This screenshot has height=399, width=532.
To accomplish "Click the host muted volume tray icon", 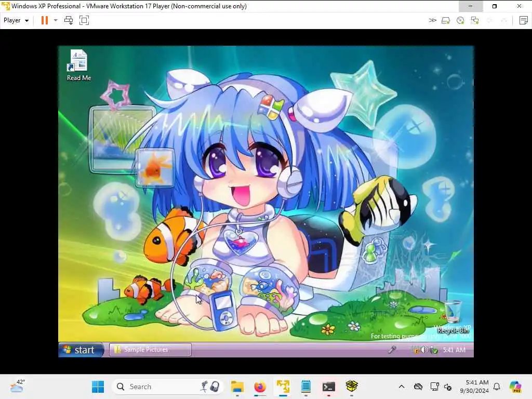I will point(448,387).
